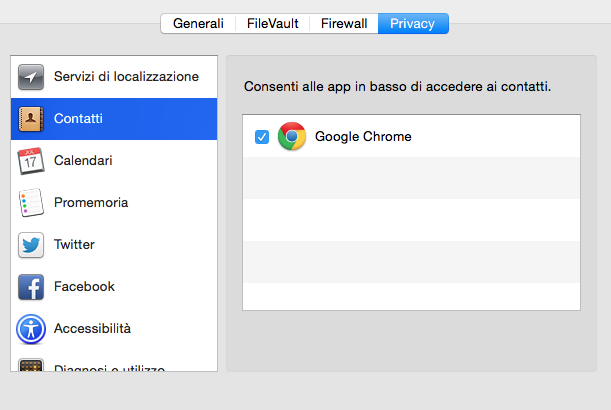Viewport: 611px width, 410px height.
Task: Select the Privacy tab
Action: (413, 23)
